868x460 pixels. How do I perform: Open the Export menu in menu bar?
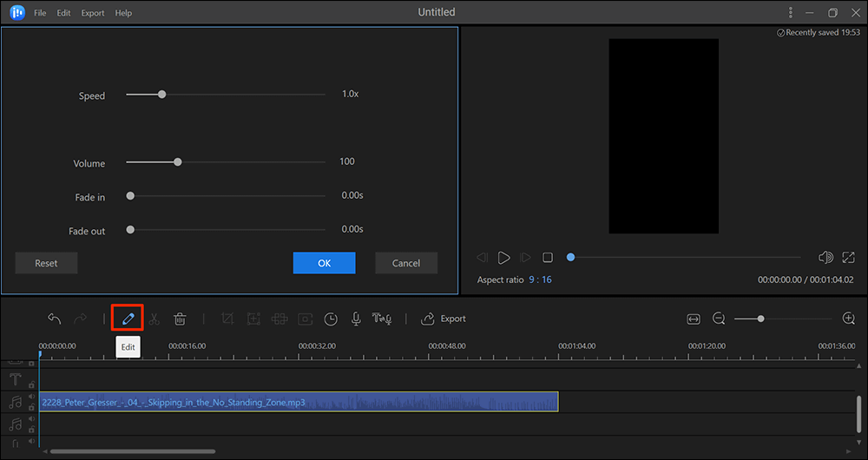[92, 13]
